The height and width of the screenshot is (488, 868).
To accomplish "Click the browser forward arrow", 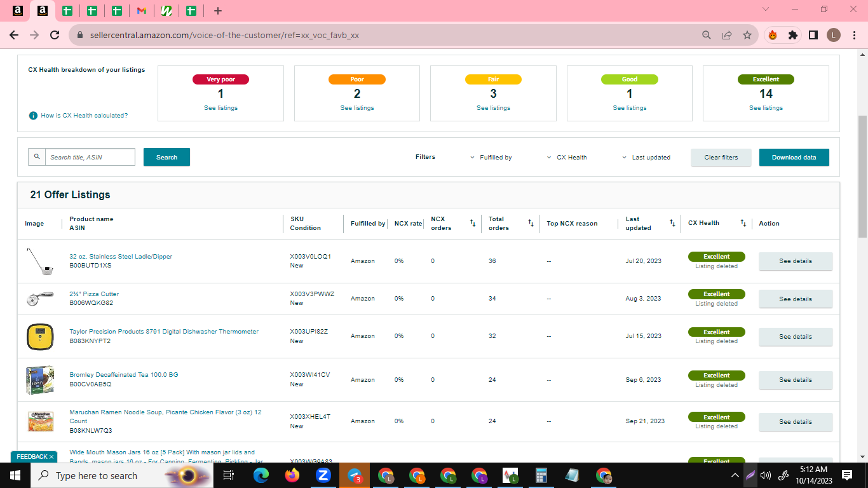I will 34,35.
